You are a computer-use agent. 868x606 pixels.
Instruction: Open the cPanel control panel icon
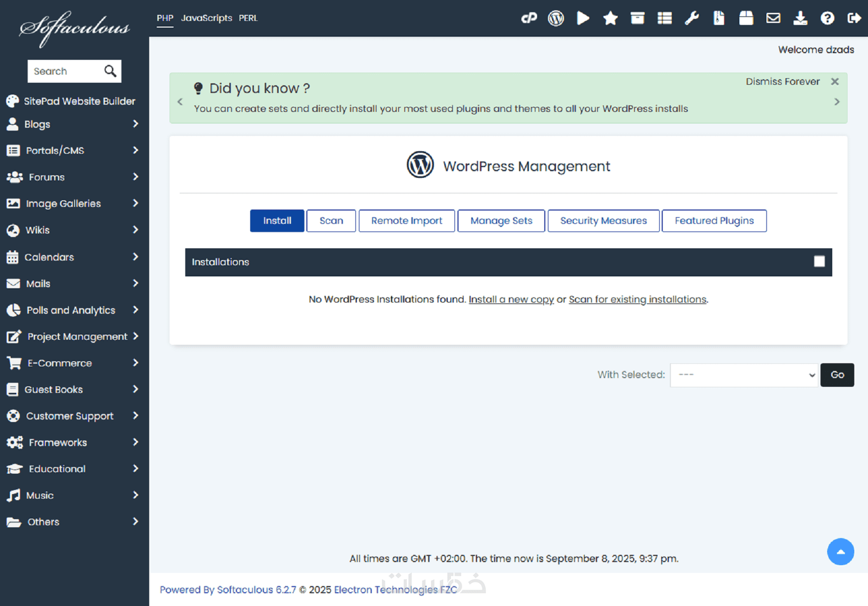(x=529, y=18)
